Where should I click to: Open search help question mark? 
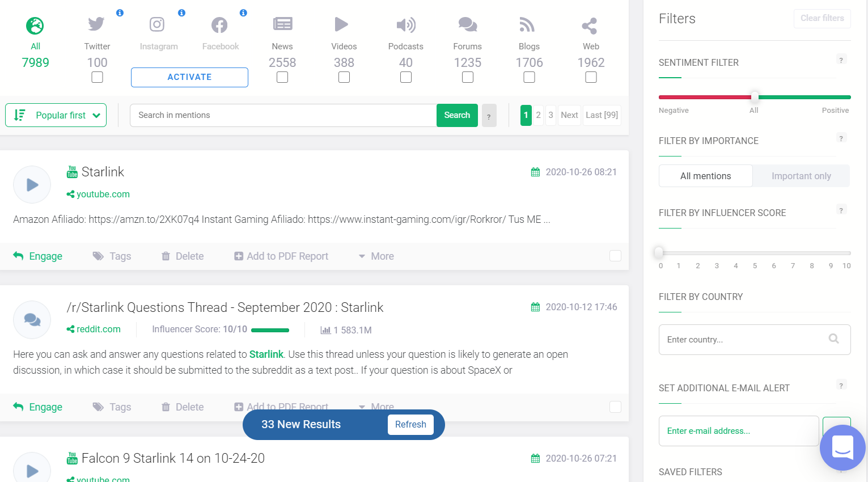coord(489,116)
